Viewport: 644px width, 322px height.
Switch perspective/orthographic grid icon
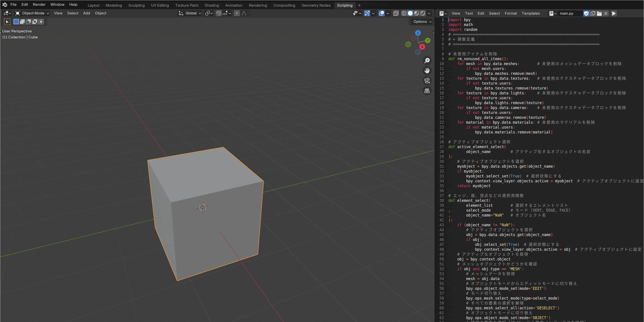pos(427,91)
